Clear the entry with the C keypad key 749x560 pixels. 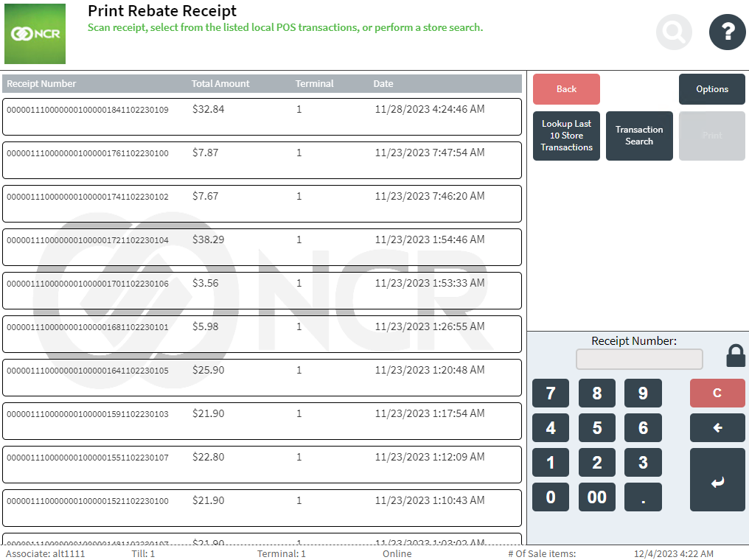coord(717,393)
